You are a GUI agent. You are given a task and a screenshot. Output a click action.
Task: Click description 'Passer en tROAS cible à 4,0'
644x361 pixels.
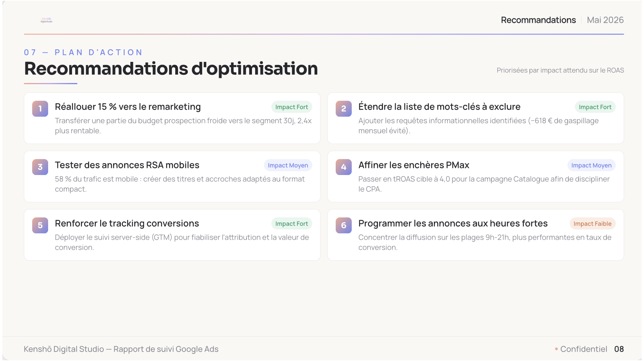(x=484, y=184)
